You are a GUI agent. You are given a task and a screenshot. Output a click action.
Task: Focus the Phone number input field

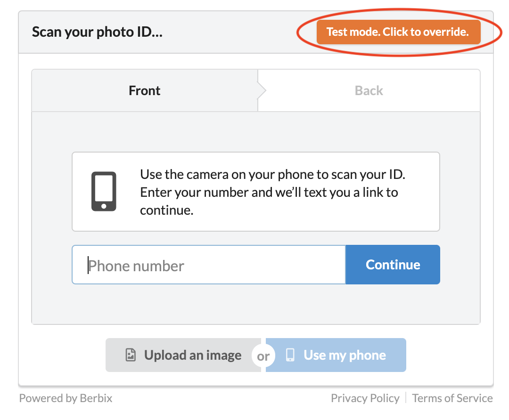pyautogui.click(x=209, y=265)
